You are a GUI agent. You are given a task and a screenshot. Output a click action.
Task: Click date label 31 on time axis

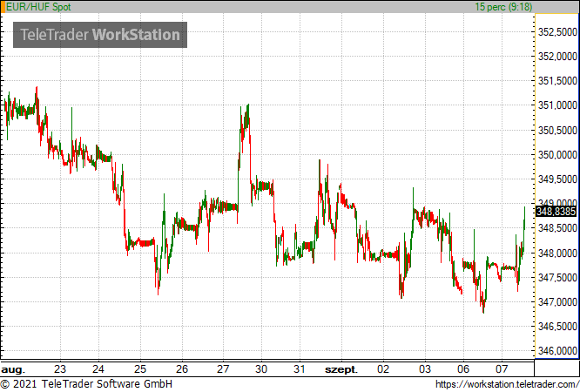click(300, 369)
